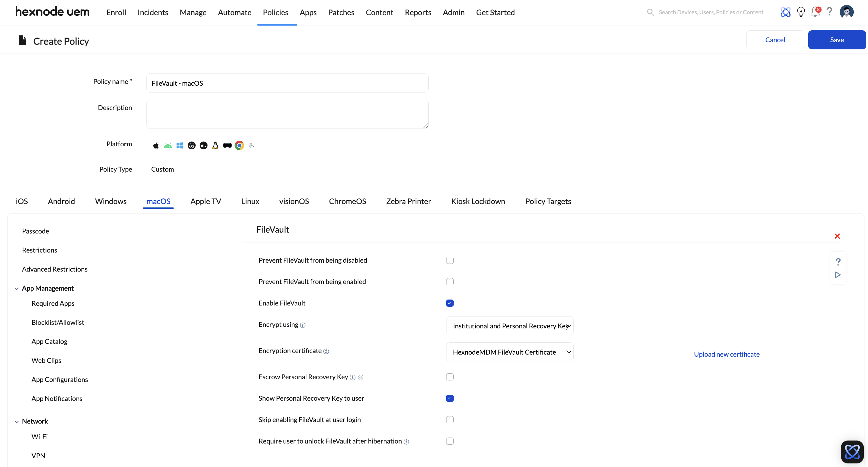868x467 pixels.
Task: Click the macOS platform icon
Action: click(191, 145)
